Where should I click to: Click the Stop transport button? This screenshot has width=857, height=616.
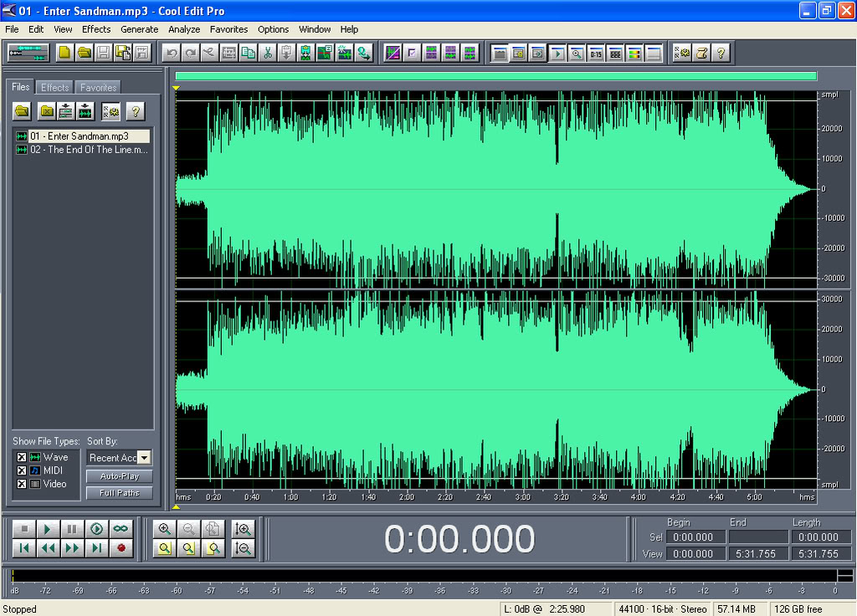click(24, 529)
